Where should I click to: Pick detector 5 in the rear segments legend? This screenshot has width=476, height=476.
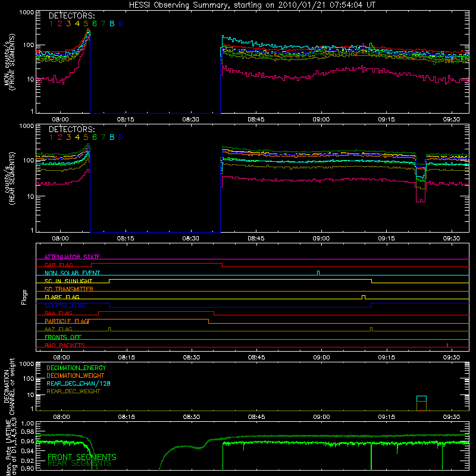click(x=86, y=137)
